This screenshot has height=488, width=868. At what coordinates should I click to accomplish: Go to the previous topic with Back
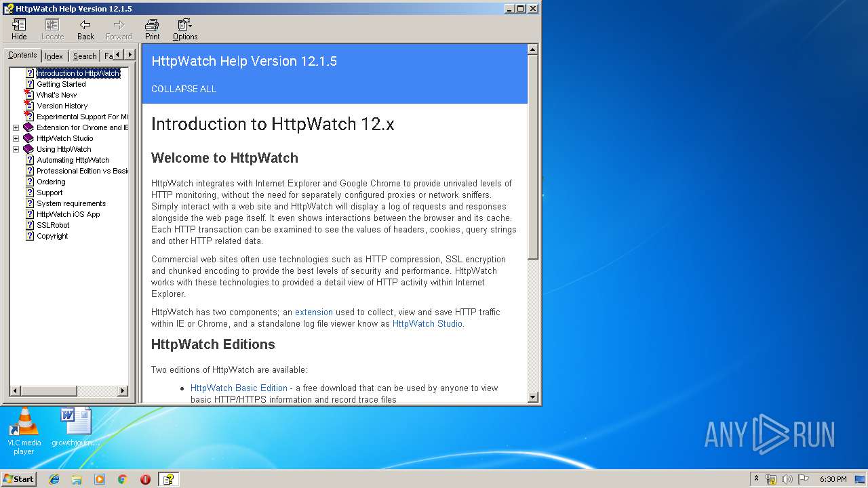coord(85,29)
